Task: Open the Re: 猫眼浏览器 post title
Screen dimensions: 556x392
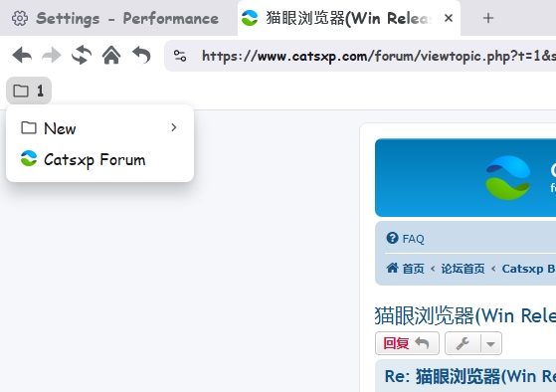Action: pyautogui.click(x=470, y=376)
